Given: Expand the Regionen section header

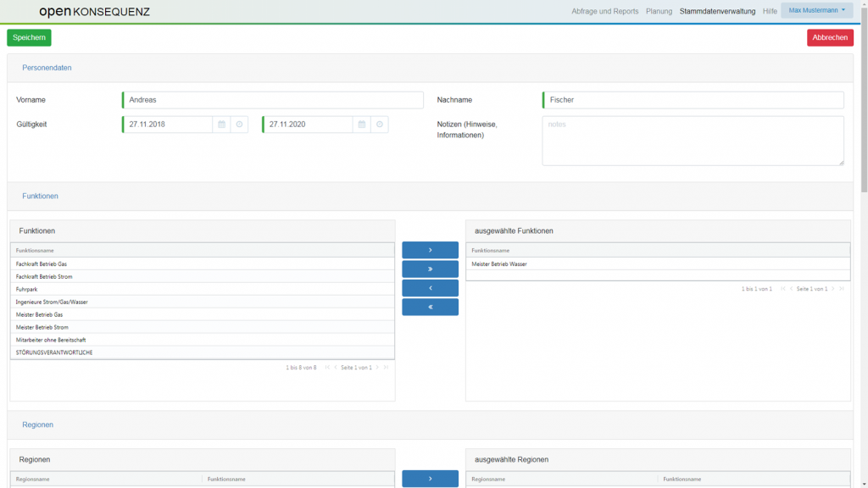Looking at the screenshot, I should coord(37,424).
